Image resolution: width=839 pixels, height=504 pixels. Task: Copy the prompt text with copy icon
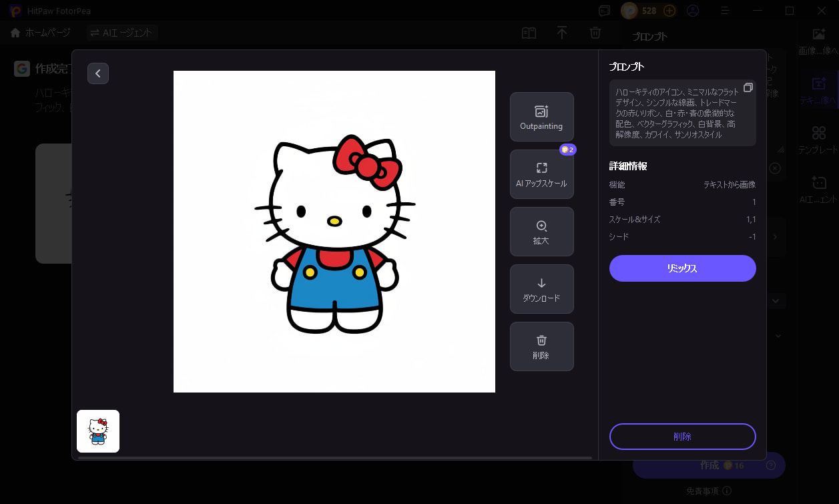pos(748,87)
